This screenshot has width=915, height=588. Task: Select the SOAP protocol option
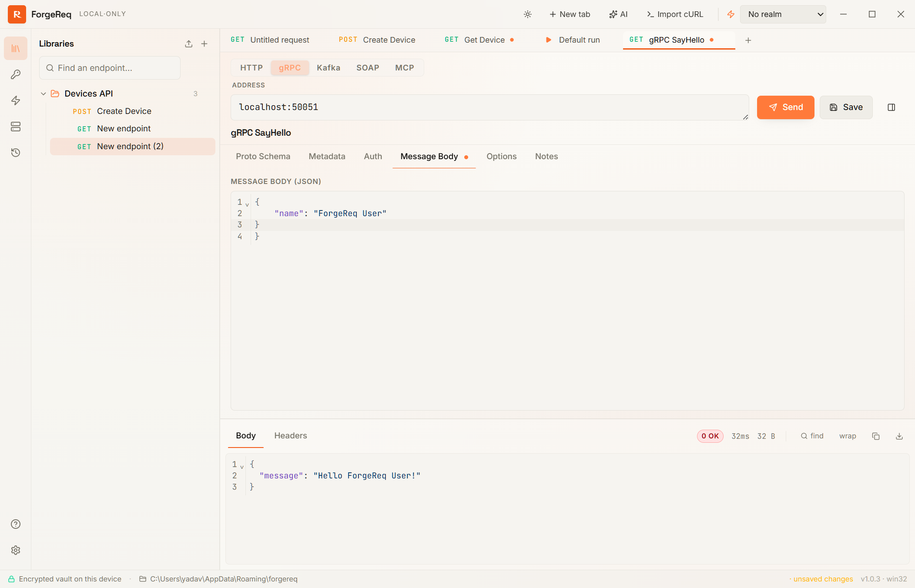[x=368, y=68]
